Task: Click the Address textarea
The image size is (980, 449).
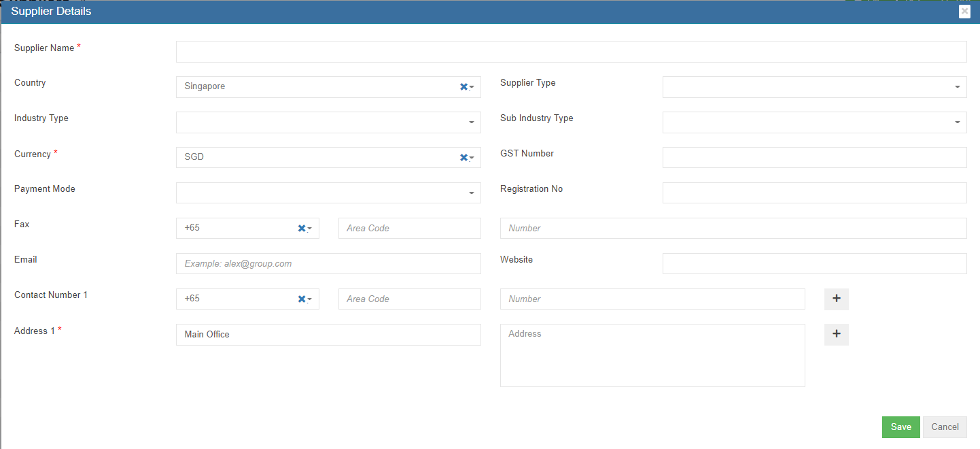Action: [x=652, y=355]
